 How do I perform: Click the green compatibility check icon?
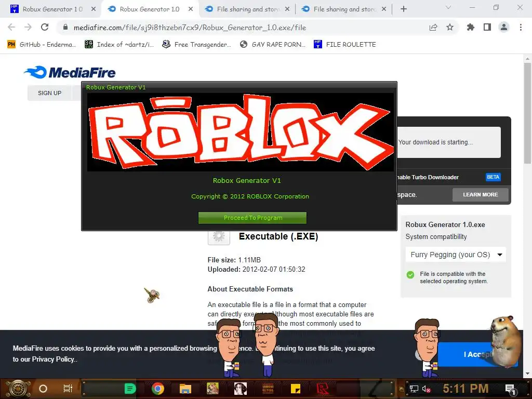point(410,274)
